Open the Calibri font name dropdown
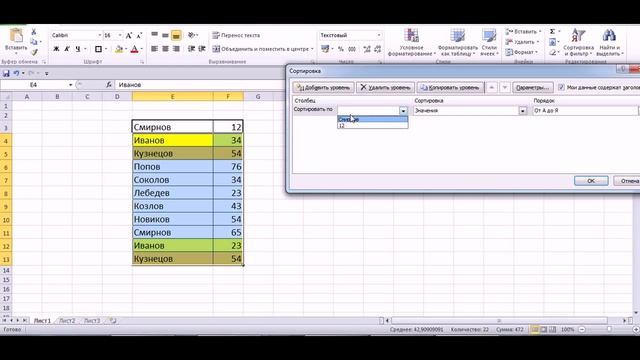The height and width of the screenshot is (360, 640). (99, 36)
